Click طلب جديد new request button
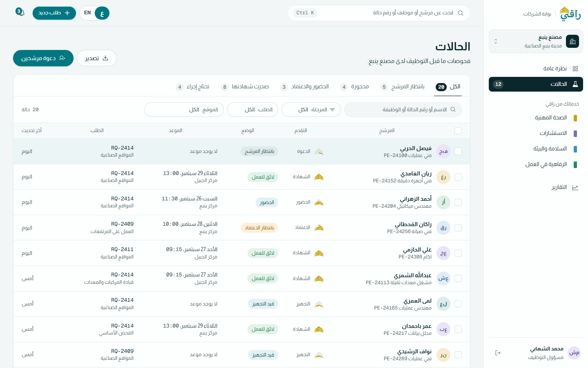Image resolution: width=588 pixels, height=368 pixels. tap(54, 13)
